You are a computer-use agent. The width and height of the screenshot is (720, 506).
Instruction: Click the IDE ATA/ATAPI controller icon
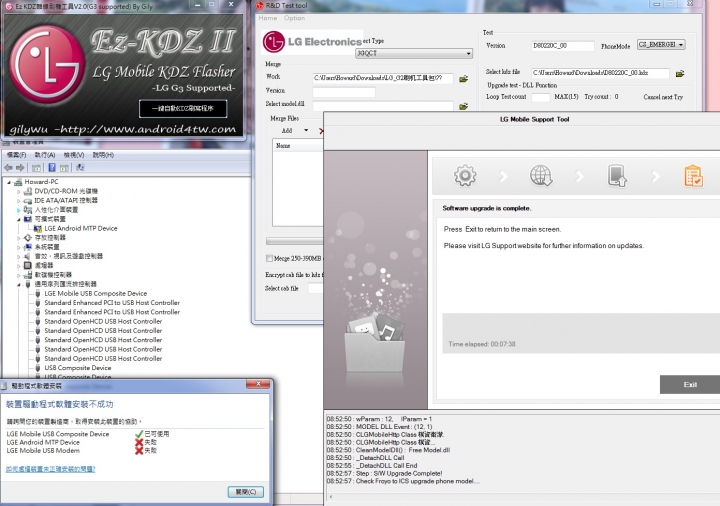click(28, 201)
